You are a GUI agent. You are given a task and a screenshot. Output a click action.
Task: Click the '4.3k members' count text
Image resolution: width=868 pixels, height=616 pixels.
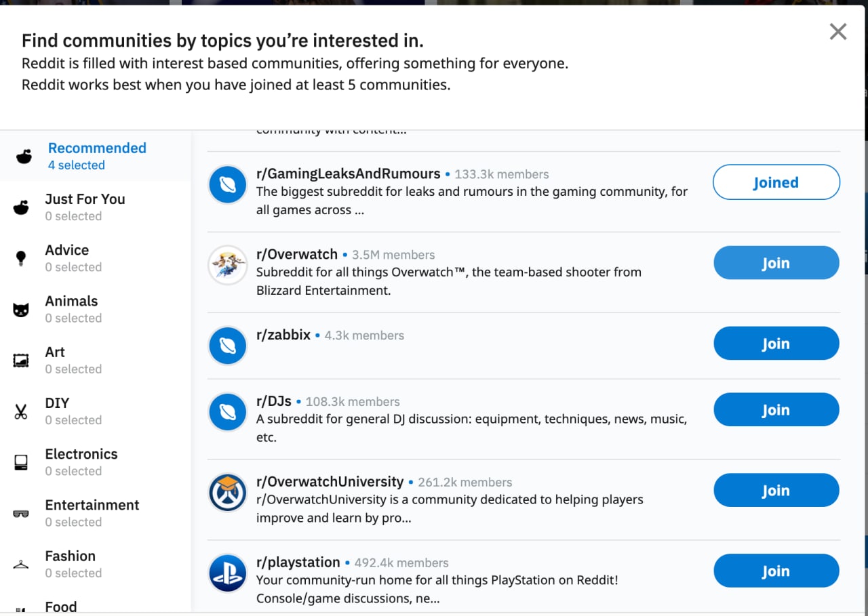[x=364, y=336]
